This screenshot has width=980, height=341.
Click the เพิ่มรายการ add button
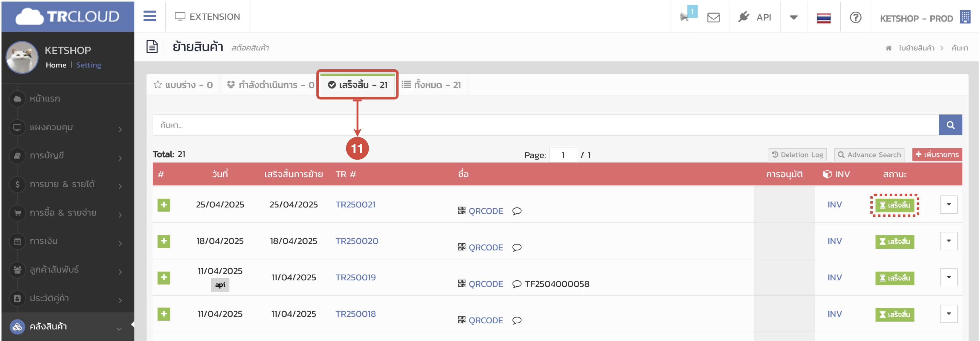937,155
